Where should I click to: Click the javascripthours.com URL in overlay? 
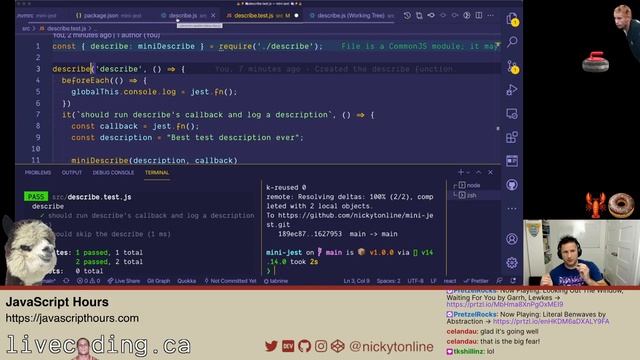point(72,318)
